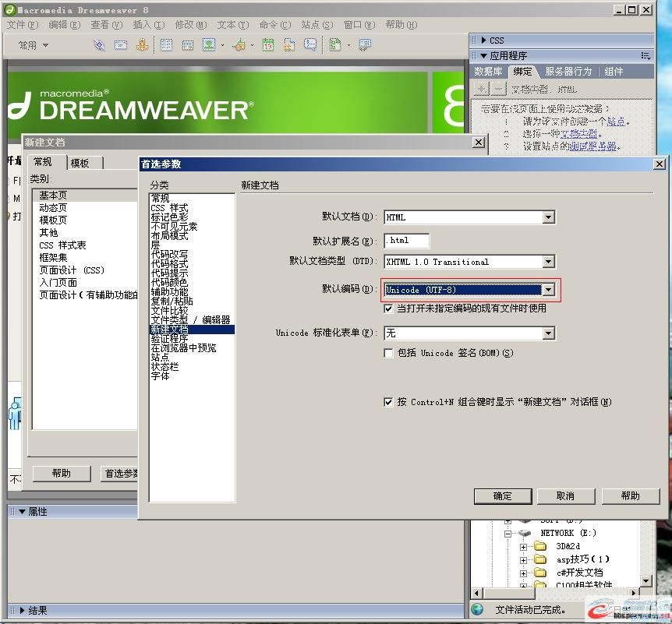Click the 取消 (Cancel) button in Preferences

tap(565, 496)
